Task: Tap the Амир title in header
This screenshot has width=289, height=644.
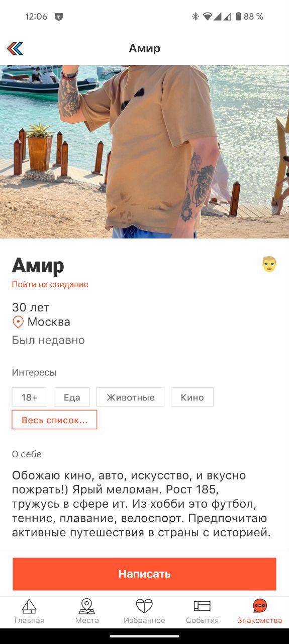Action: 144,48
